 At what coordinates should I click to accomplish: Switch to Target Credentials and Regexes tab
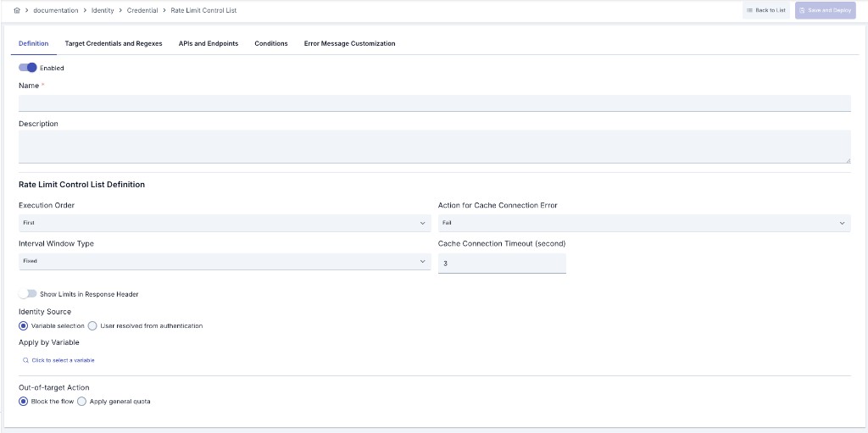pos(114,43)
